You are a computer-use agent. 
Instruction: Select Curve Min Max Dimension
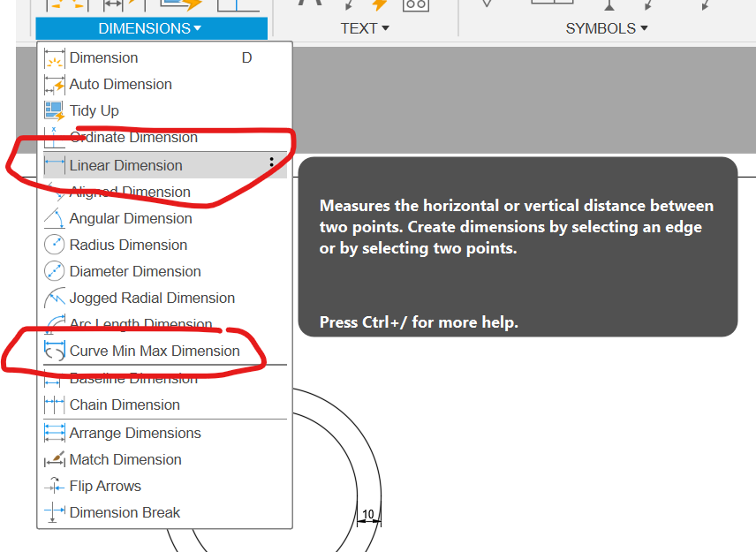pos(165,351)
